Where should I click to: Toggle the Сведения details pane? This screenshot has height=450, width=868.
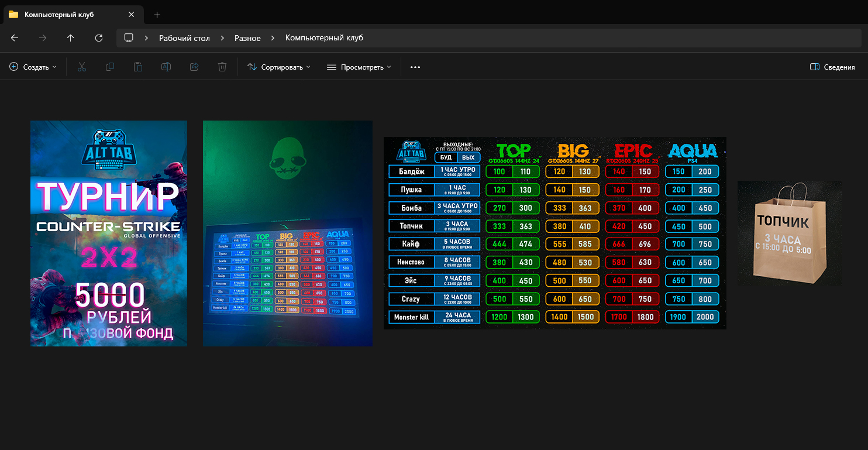pos(832,67)
